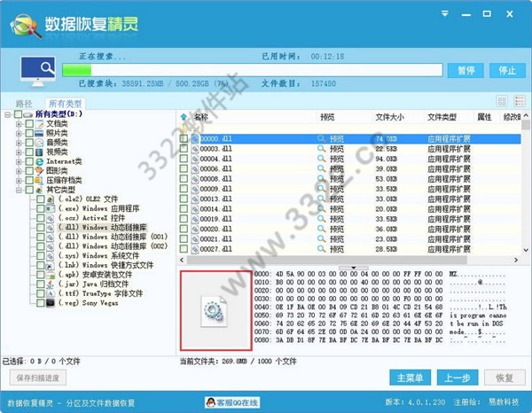532x413 pixels.
Task: Click the 主菜单 button
Action: pos(410,378)
